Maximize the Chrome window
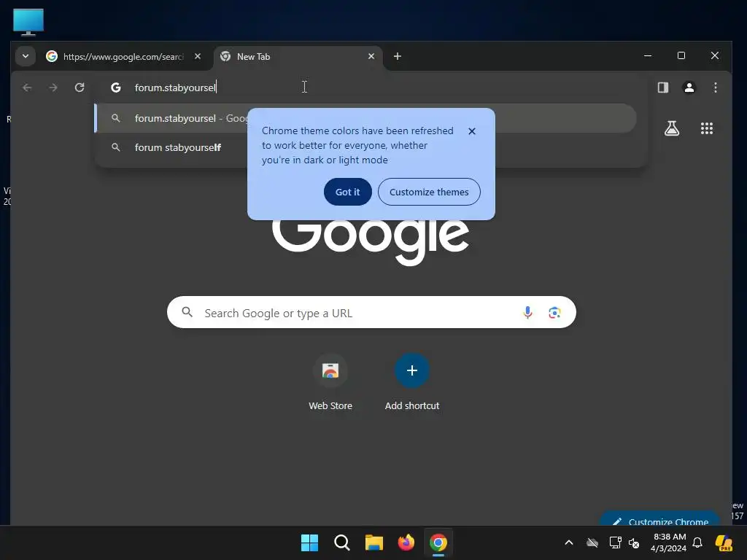Viewport: 747px width, 560px height. (x=681, y=55)
